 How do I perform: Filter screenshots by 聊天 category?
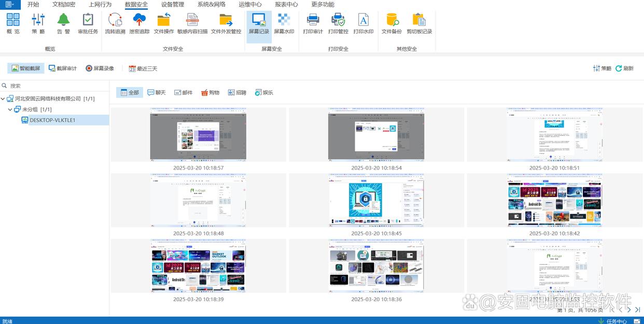(157, 93)
